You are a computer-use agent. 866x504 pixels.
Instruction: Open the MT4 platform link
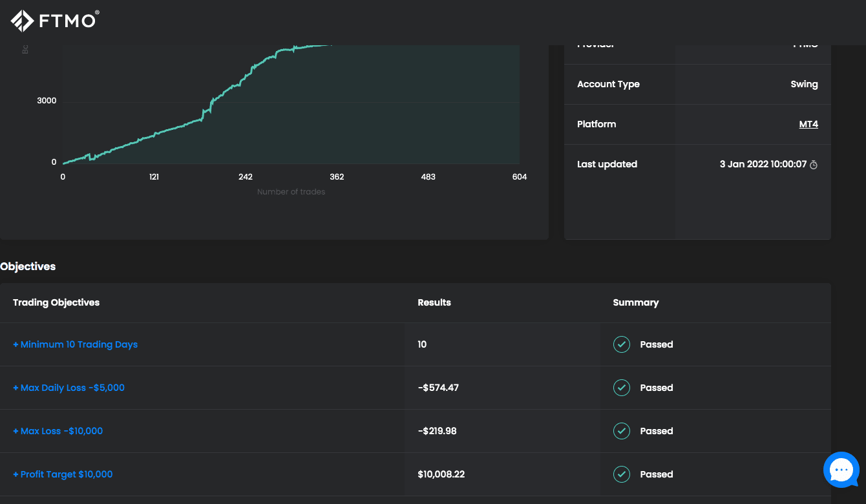808,124
